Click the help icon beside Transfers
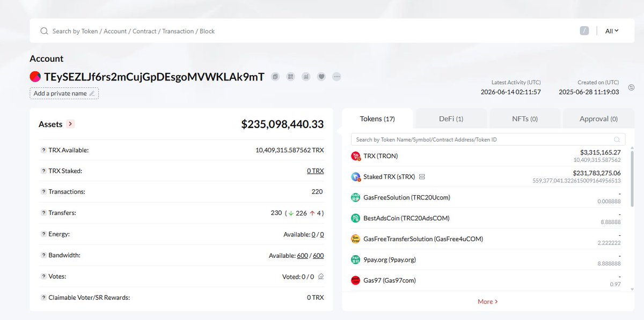The image size is (644, 320). pos(43,213)
